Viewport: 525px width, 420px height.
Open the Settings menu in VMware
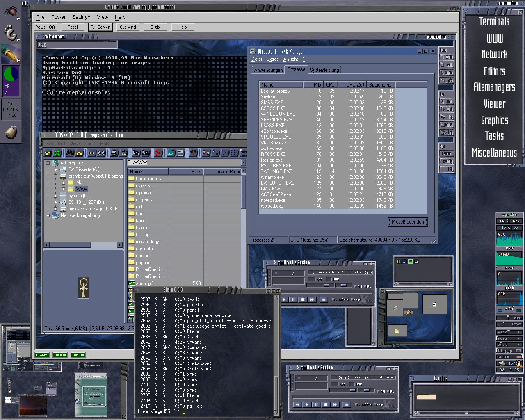pos(81,17)
